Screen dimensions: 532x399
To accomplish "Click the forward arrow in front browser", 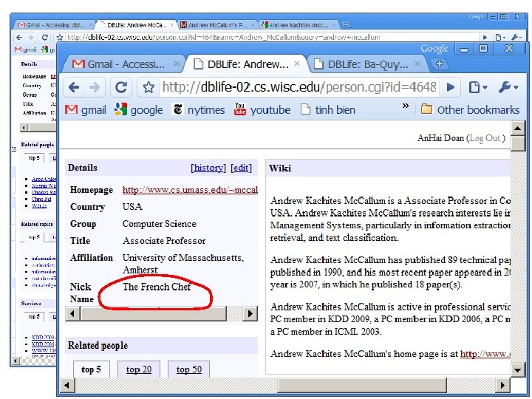I will click(95, 87).
